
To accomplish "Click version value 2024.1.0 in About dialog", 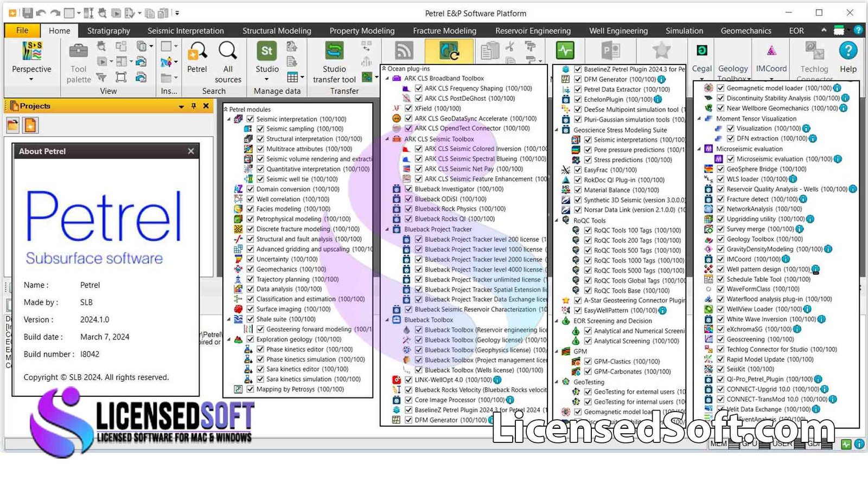I will [95, 319].
